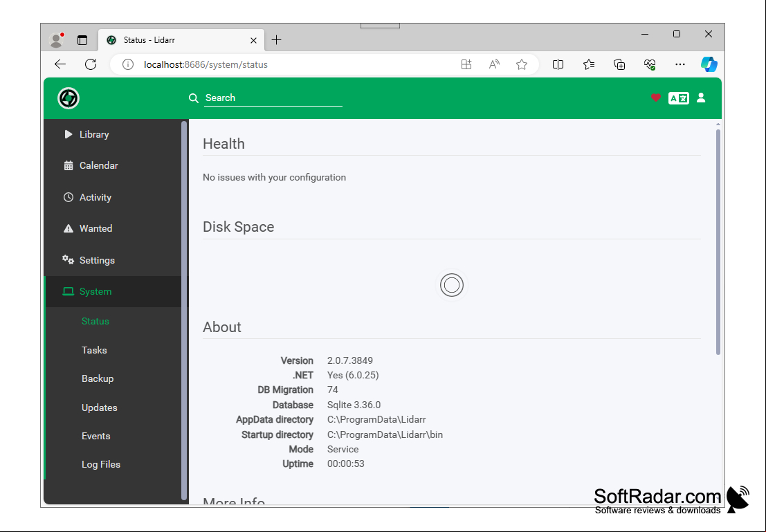Open a new browser tab
The image size is (766, 532).
click(x=277, y=40)
